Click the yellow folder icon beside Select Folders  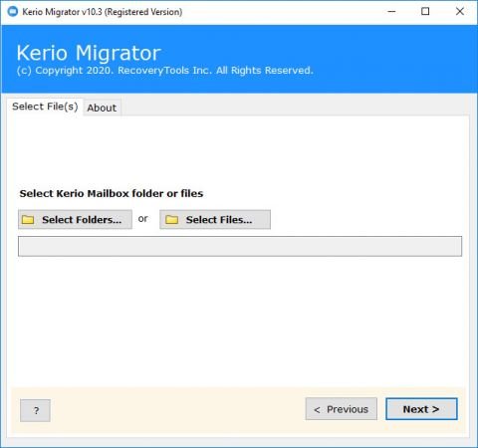[x=28, y=220]
